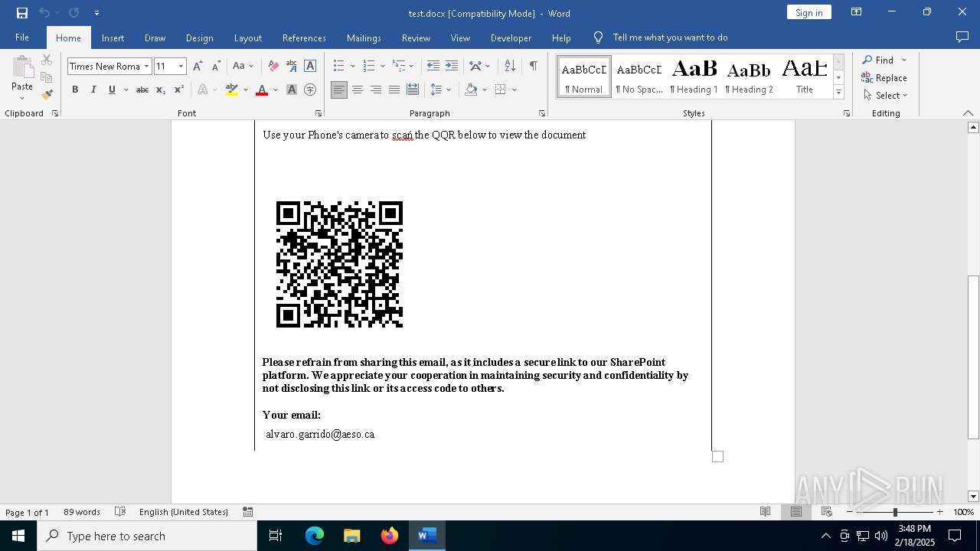980x551 pixels.
Task: Open File Explorer from taskbar
Action: pyautogui.click(x=352, y=536)
